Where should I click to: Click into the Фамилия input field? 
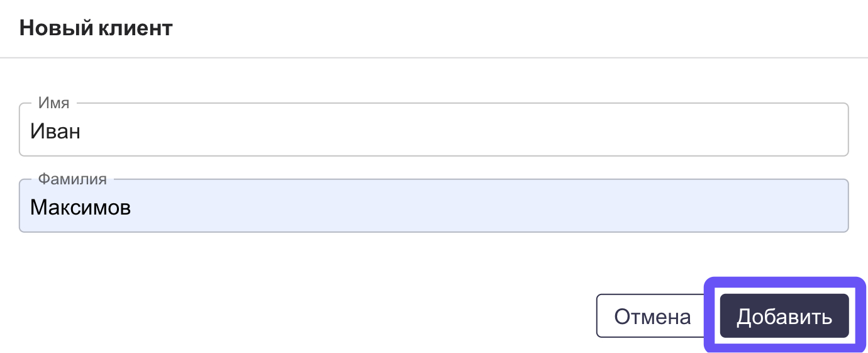(433, 208)
